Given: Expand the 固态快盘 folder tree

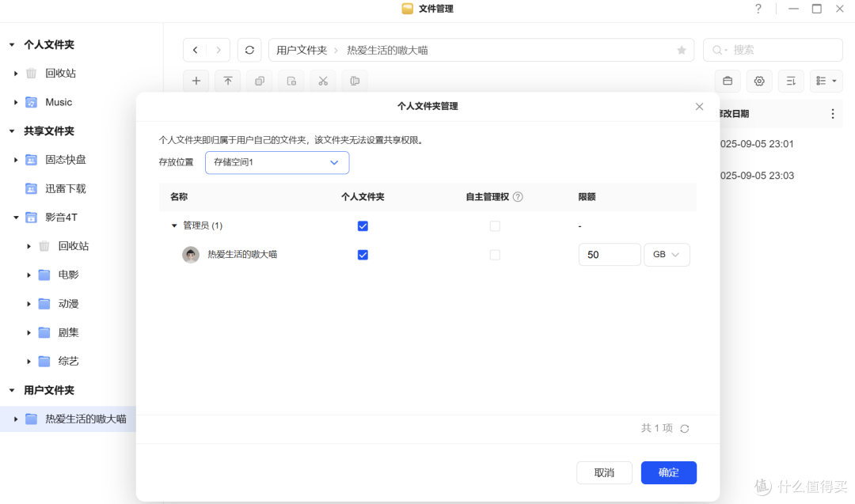Looking at the screenshot, I should [x=16, y=160].
